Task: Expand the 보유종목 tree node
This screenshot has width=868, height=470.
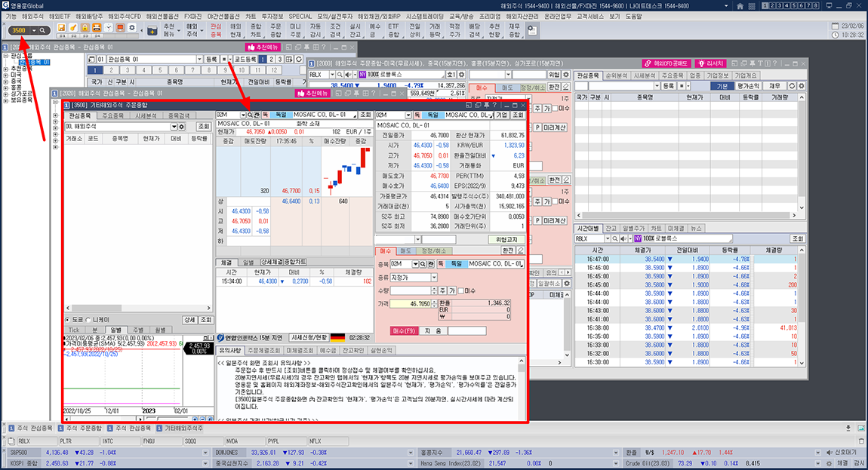Action: (x=5, y=100)
